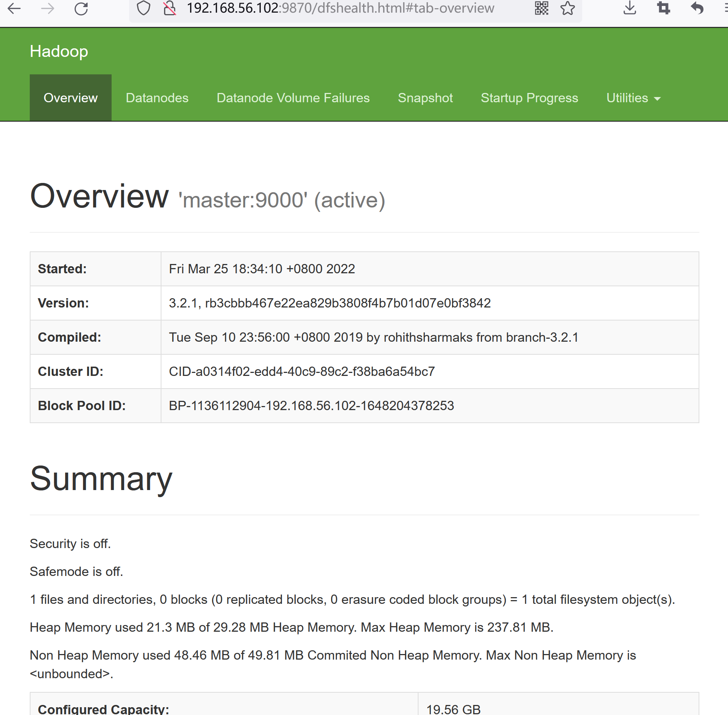Click the browser forward arrow
The image size is (728, 715).
[47, 9]
